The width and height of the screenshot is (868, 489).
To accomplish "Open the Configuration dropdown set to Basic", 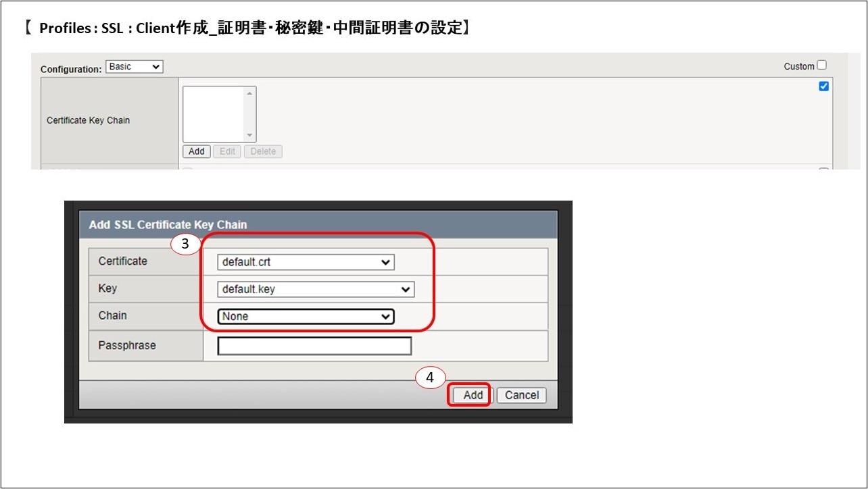I will pos(135,67).
